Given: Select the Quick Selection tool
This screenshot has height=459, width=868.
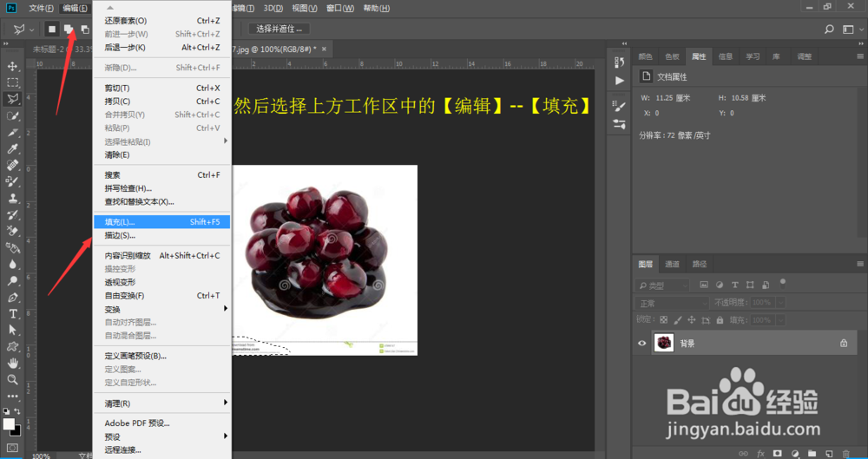Looking at the screenshot, I should coord(12,115).
